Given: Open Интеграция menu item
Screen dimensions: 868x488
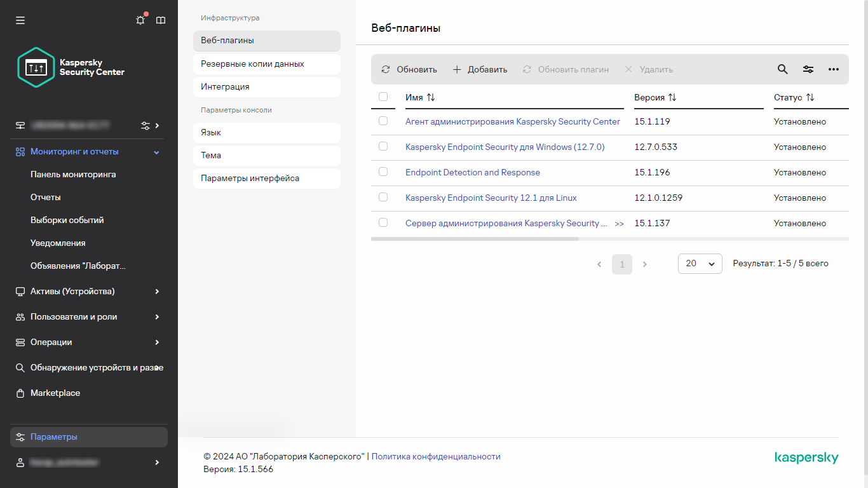Looking at the screenshot, I should (x=267, y=87).
